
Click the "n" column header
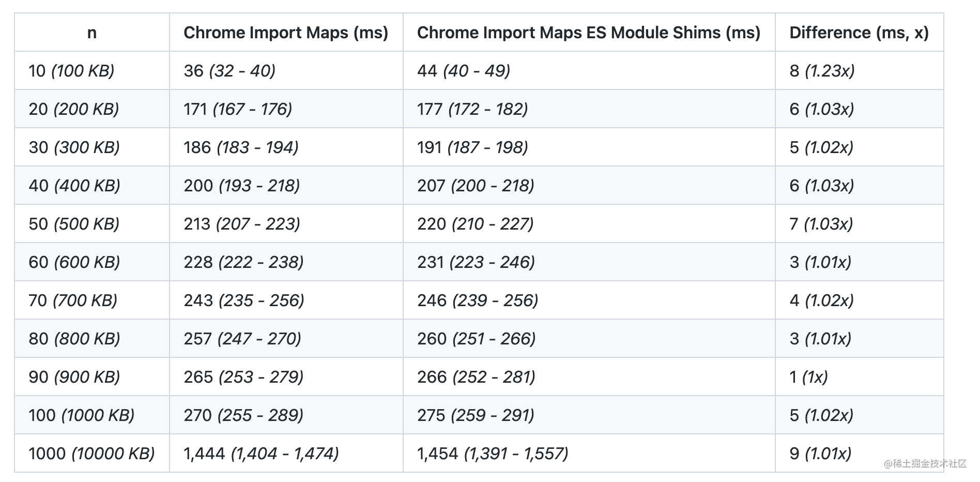click(92, 33)
